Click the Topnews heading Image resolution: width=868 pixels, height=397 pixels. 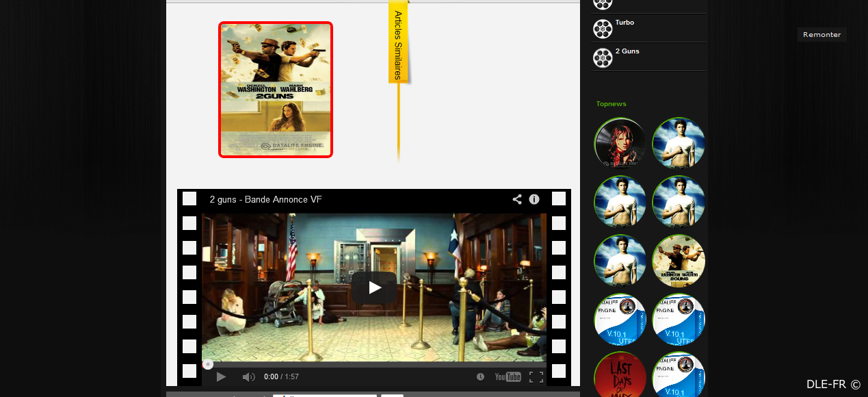(x=611, y=104)
